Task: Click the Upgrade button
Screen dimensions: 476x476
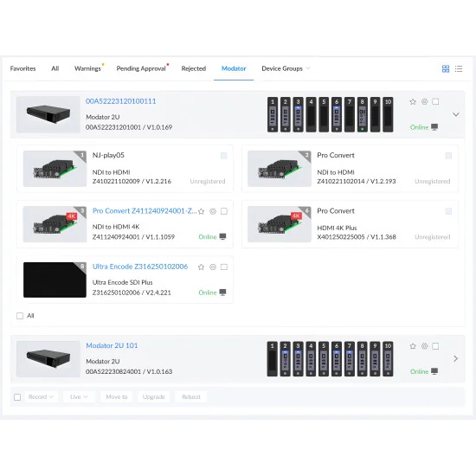Action: coord(153,396)
